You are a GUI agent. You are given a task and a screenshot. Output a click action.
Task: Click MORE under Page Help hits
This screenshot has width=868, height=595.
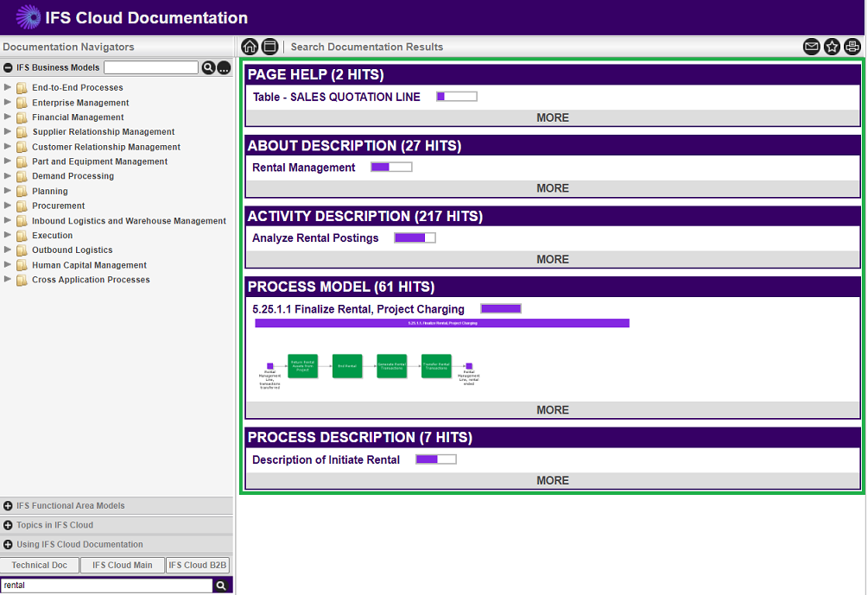click(553, 117)
